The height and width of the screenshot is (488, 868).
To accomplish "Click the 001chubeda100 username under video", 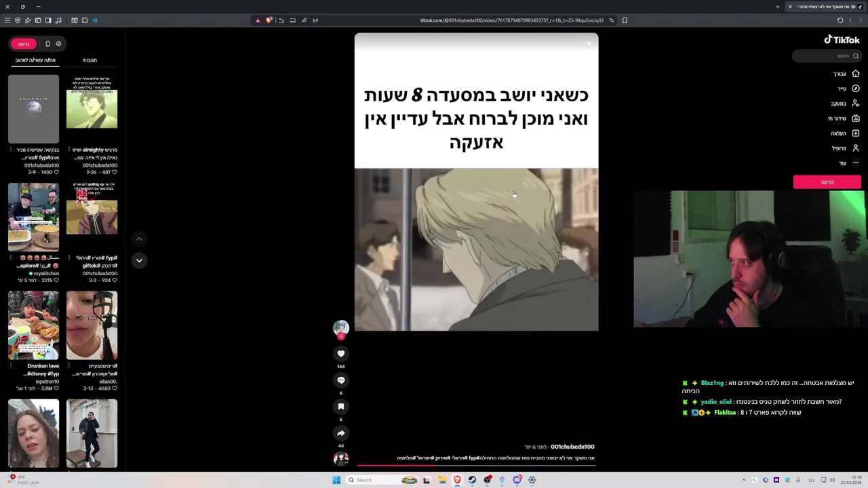I will coord(572,447).
